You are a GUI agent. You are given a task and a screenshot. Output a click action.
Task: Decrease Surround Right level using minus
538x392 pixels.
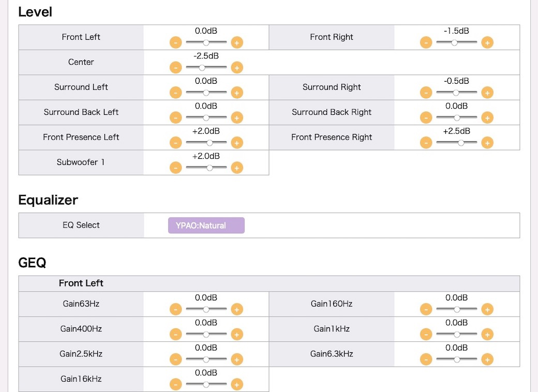pyautogui.click(x=426, y=93)
